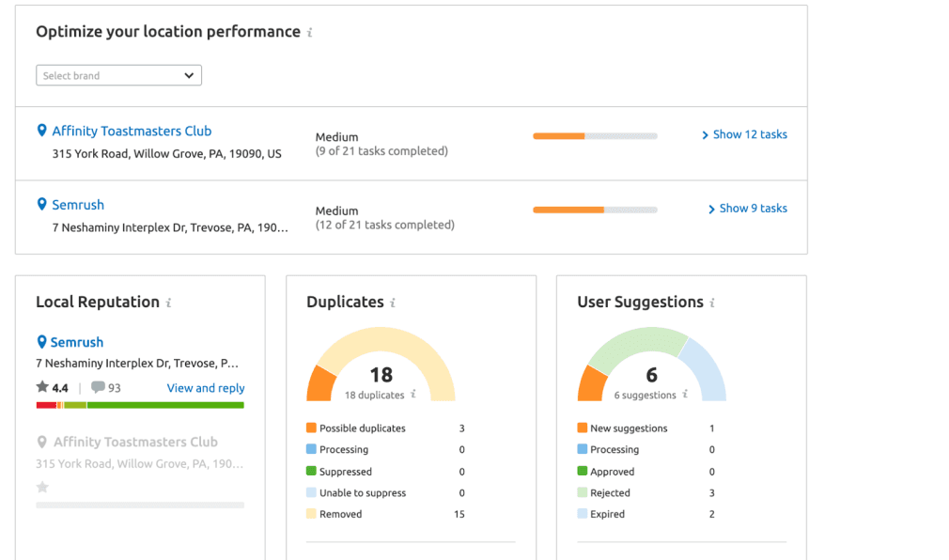Click light blue Unable to suppress swatch
This screenshot has width=949, height=560.
[x=311, y=492]
